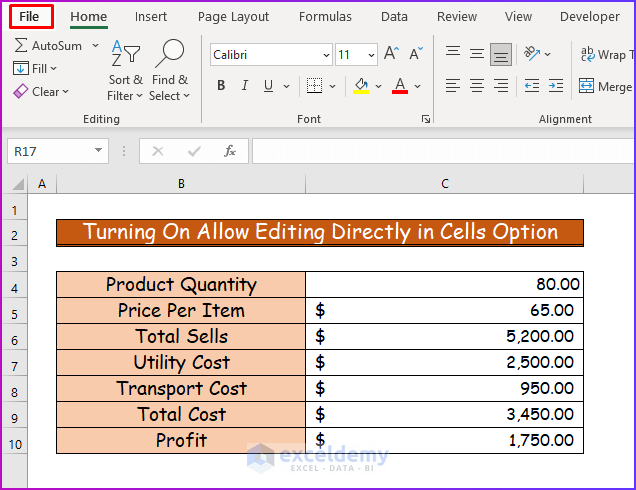The image size is (636, 490).
Task: Click Increase Indent icon
Action: tap(556, 86)
